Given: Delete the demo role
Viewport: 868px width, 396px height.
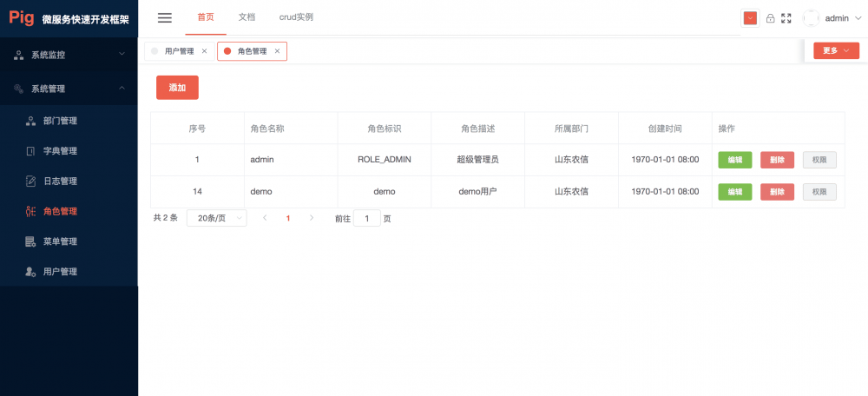Looking at the screenshot, I should 777,192.
